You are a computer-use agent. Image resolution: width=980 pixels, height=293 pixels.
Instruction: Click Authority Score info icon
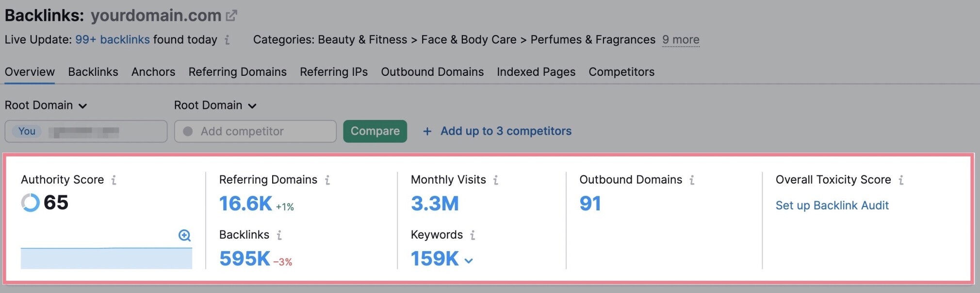114,180
